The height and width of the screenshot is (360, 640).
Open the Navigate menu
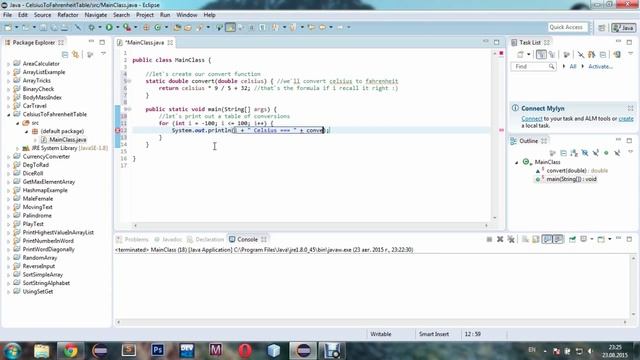pyautogui.click(x=96, y=15)
